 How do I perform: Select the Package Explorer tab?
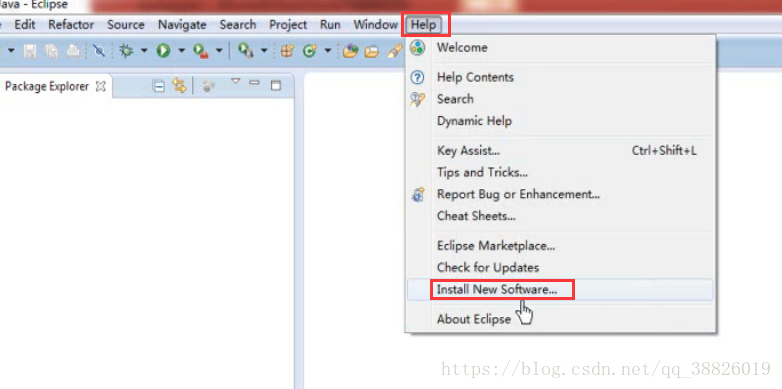click(x=47, y=86)
